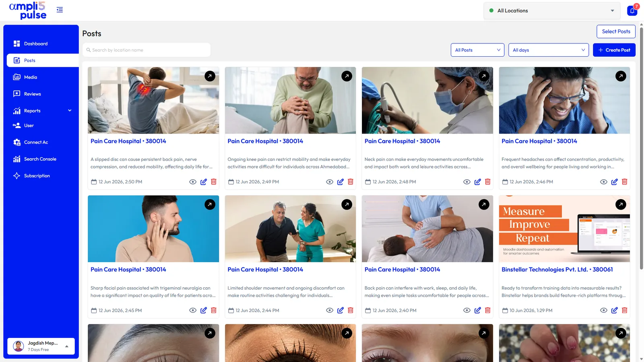Open the All Posts filter dropdown
Screen dimensions: 644x362
(477, 50)
